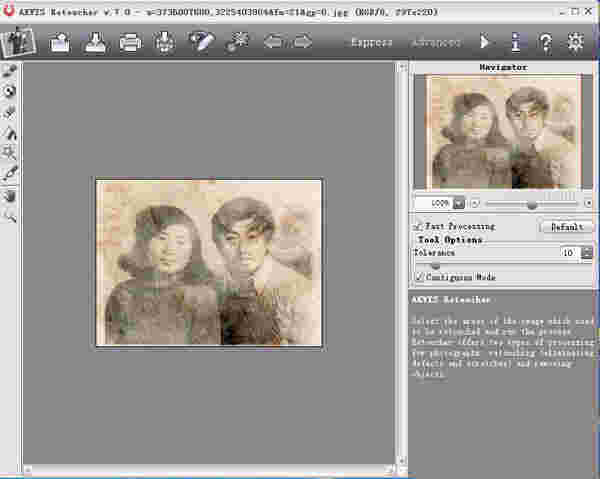Click the undo left arrow icon
The image size is (600, 479).
(x=271, y=43)
